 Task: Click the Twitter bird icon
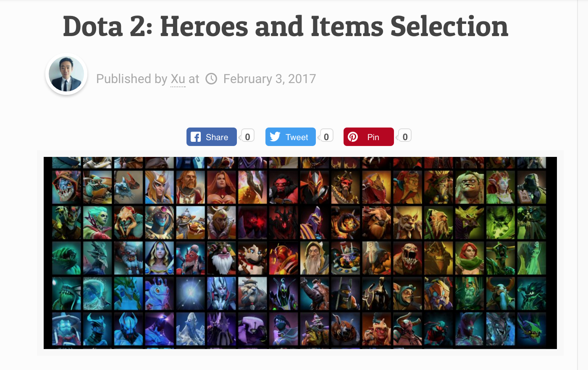275,137
